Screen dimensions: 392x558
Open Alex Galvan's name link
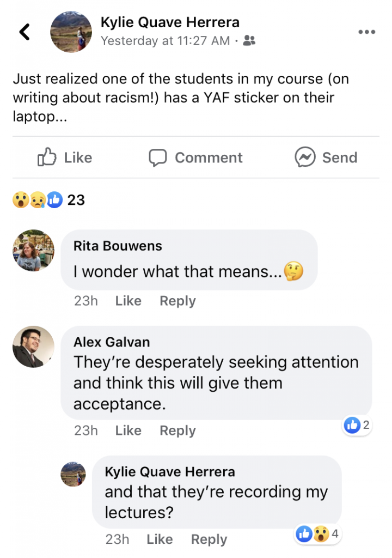(x=112, y=342)
